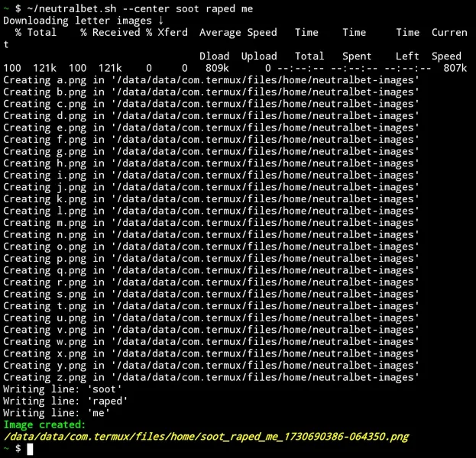The image size is (476, 458).
Task: Click the 'Writing line: me' output
Action: (x=57, y=413)
